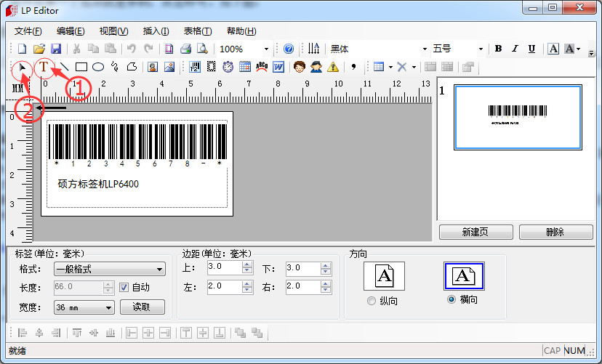This screenshot has width=602, height=364.
Task: Click the 新建页 button
Action: (475, 232)
